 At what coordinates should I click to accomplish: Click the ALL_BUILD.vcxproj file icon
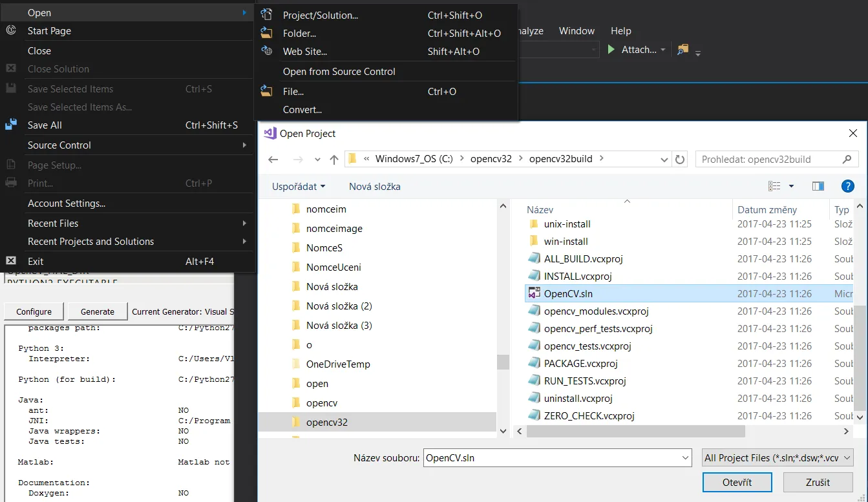[x=534, y=258]
